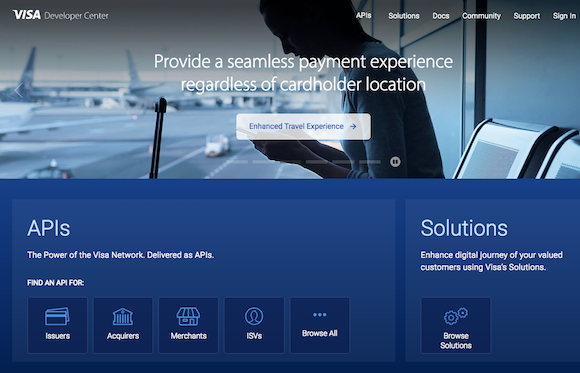Screen dimensions: 580x373
Task: Click the Solutions section heading
Action: point(464,228)
